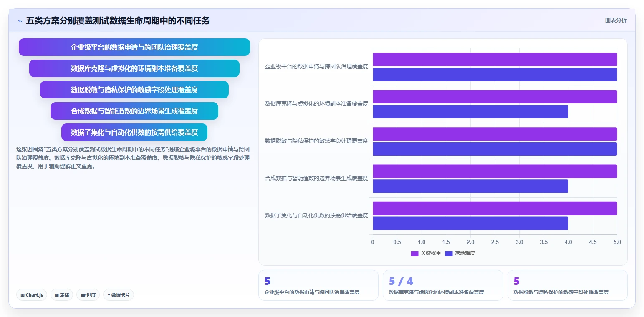Click the 关键权重 bar for 数据库克隆与虚拟化

click(x=495, y=97)
